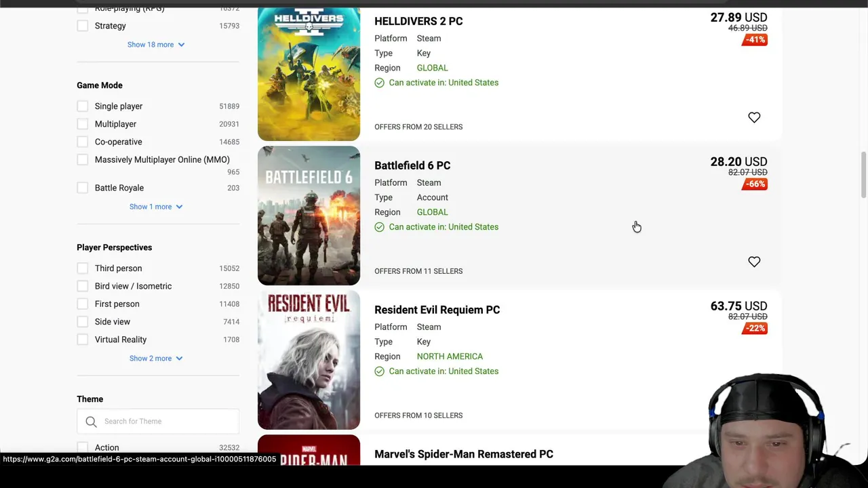Tick the First person checkbox
The height and width of the screenshot is (488, 868).
click(x=83, y=304)
